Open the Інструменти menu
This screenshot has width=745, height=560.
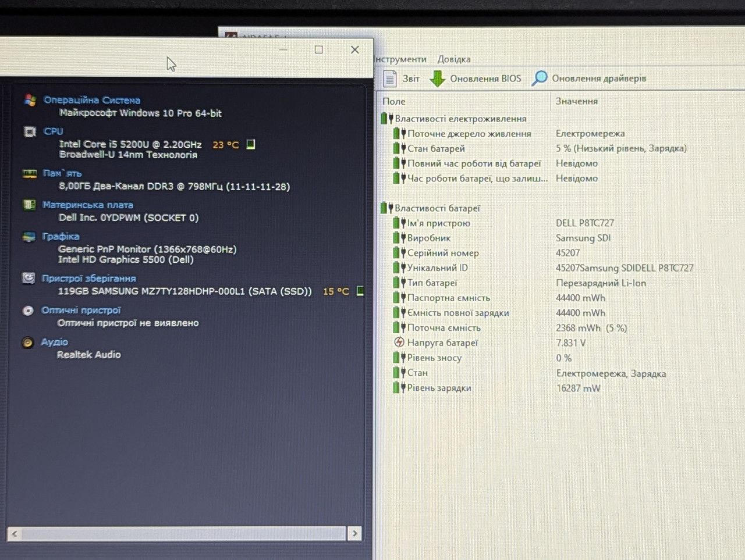(x=400, y=59)
